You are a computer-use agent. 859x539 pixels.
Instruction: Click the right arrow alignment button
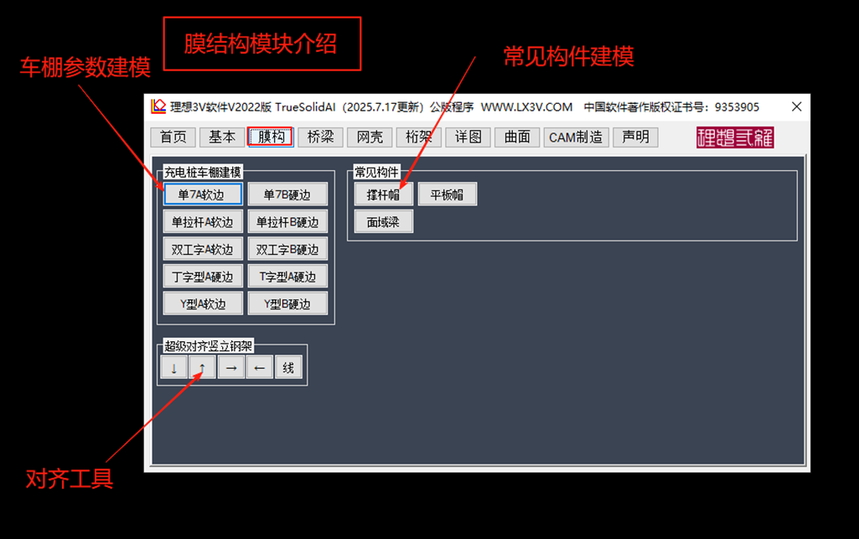231,368
